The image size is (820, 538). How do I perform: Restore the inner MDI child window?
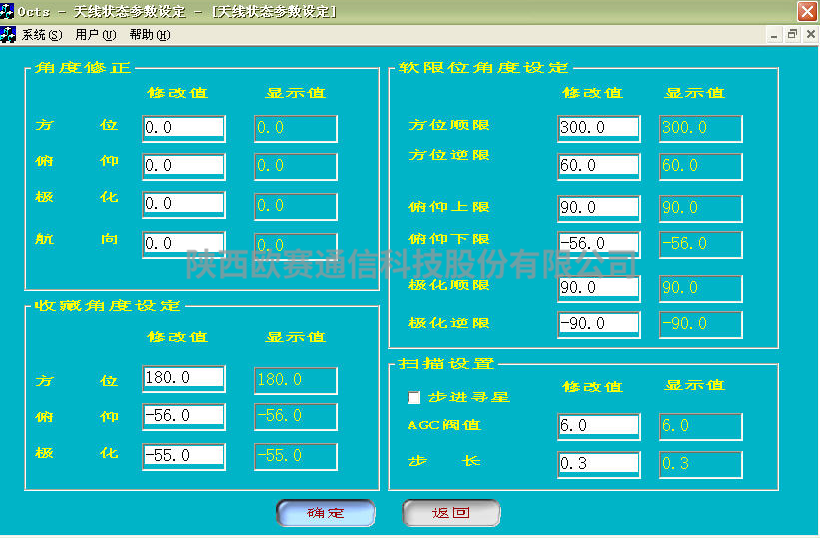(792, 34)
